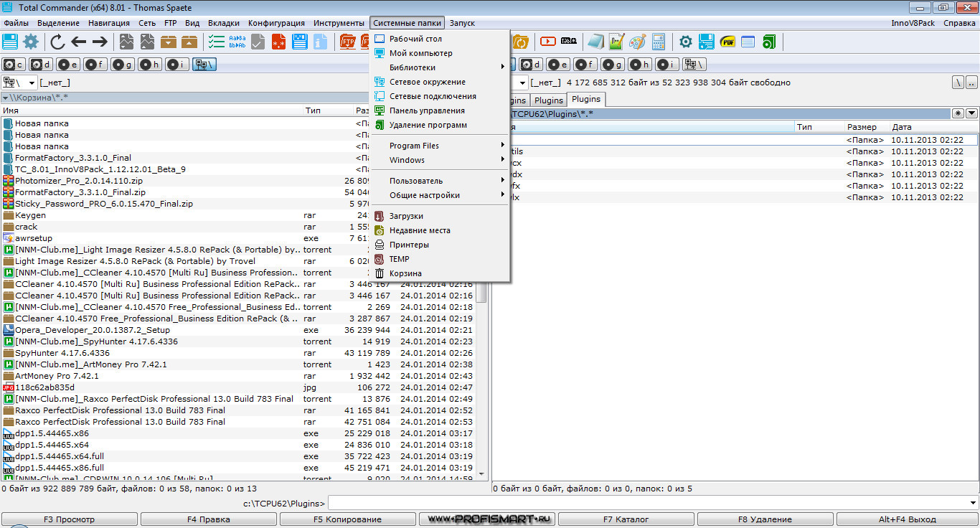Click the green checklist icon in toolbar
Viewport: 980px width, 528px height.
[216, 42]
